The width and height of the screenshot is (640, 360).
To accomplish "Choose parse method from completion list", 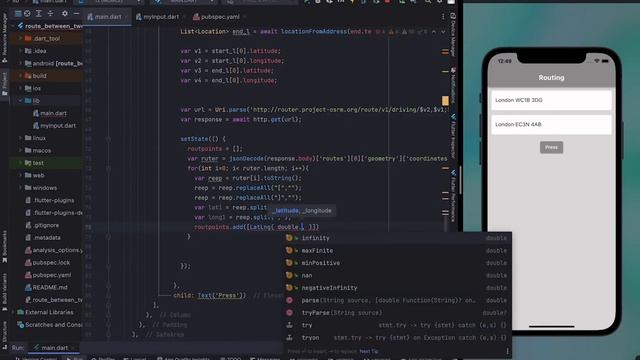I will 398,300.
